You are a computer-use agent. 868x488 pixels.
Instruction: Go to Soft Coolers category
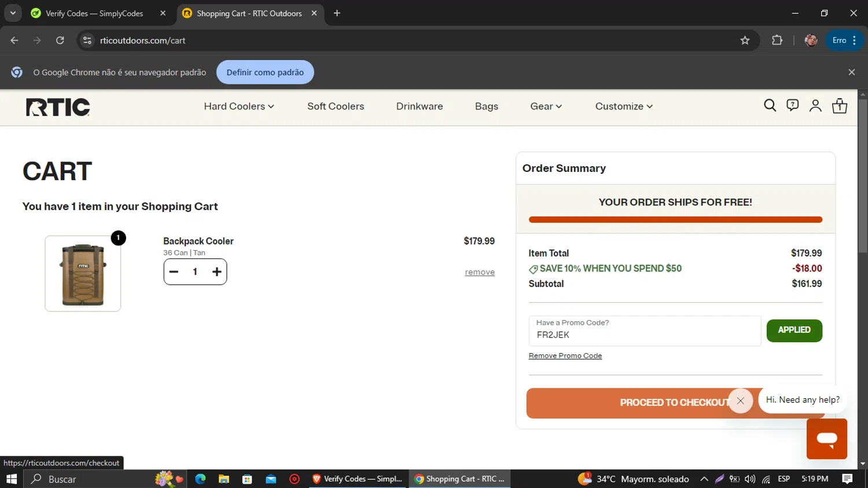[x=336, y=107]
